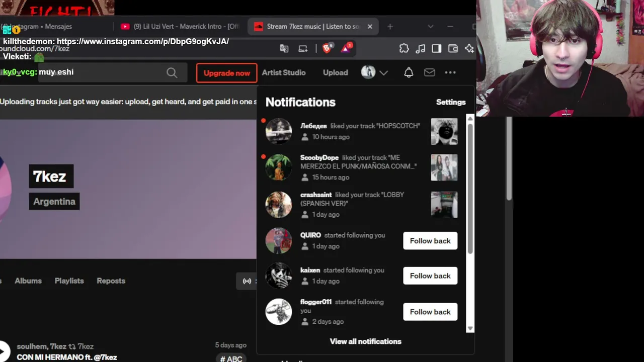Click the SoundCloud tab favicon
Image resolution: width=644 pixels, height=362 pixels.
(x=259, y=27)
